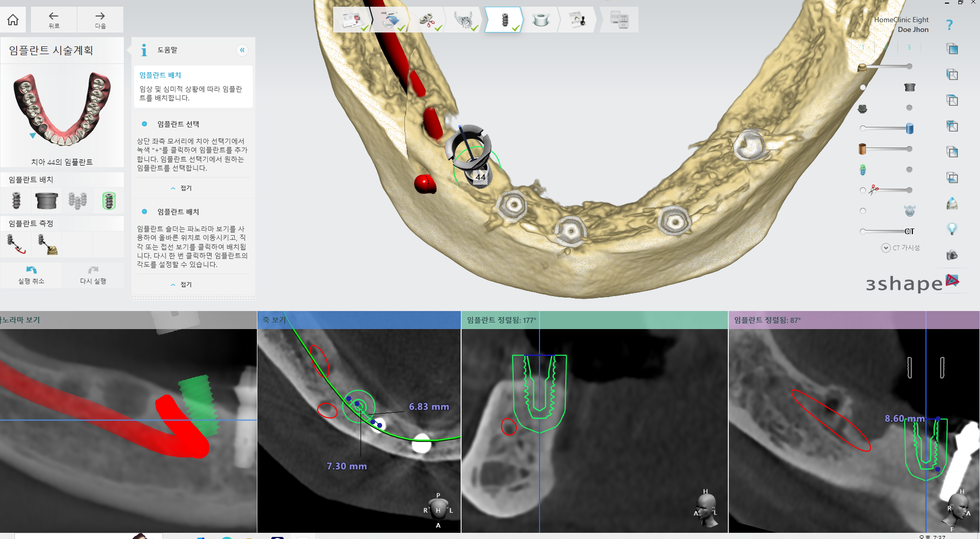Image resolution: width=980 pixels, height=539 pixels.
Task: Take a screenshot with the camera icon
Action: 952,255
